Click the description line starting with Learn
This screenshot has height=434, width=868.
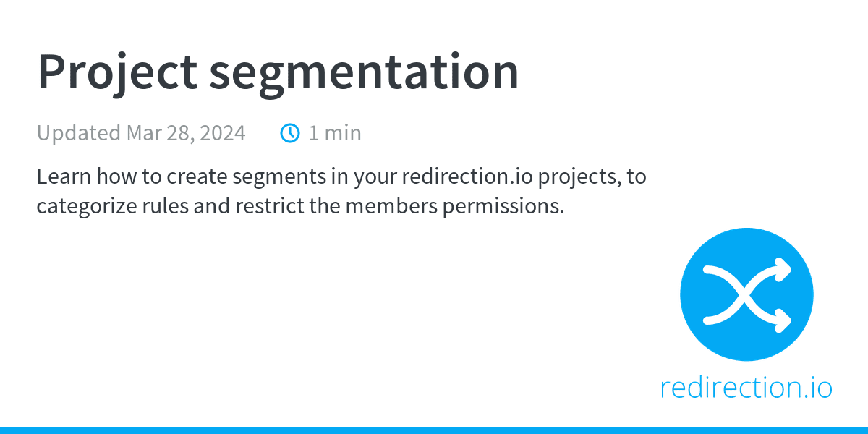pos(341,178)
